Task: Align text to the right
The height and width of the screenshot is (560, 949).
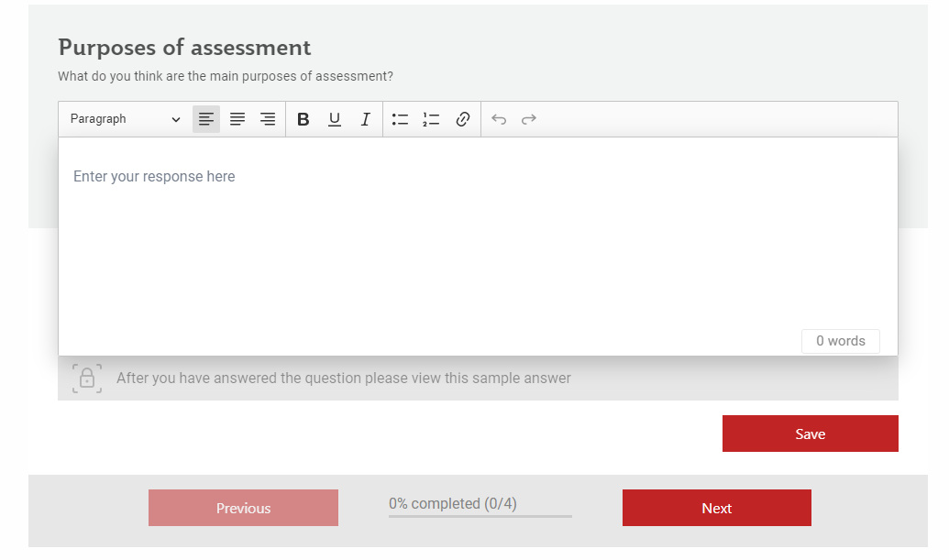Action: (x=268, y=119)
